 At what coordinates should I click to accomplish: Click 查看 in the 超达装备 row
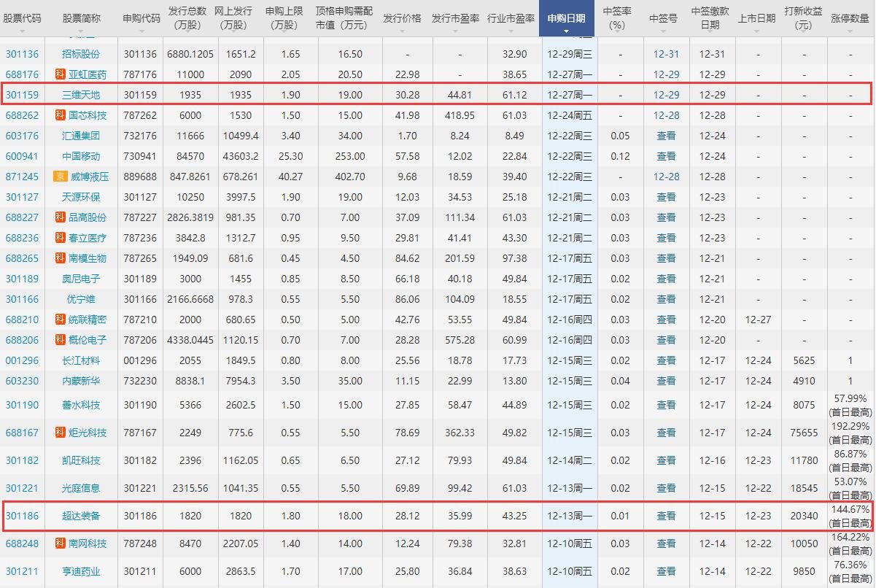pos(666,516)
